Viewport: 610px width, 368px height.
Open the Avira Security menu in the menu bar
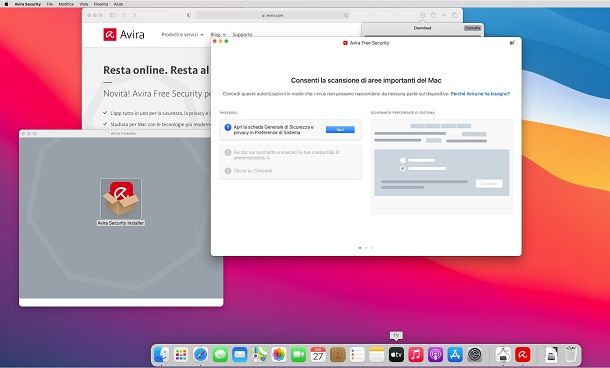coord(28,4)
